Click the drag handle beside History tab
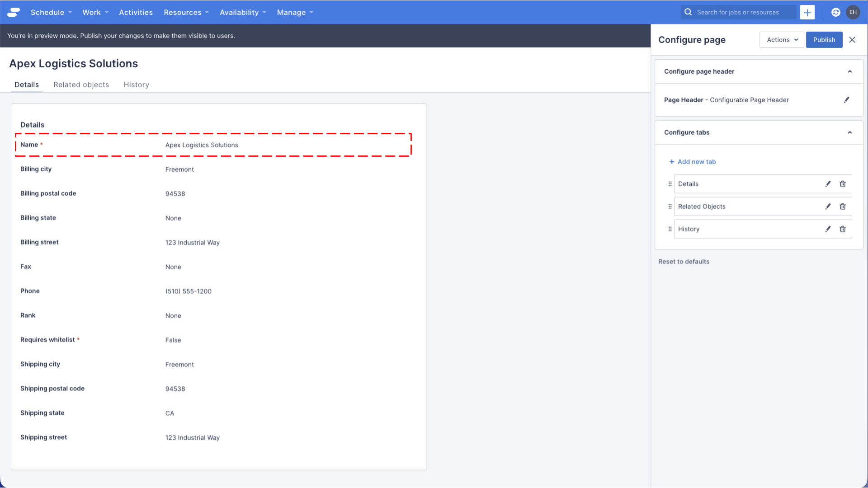 pyautogui.click(x=670, y=229)
